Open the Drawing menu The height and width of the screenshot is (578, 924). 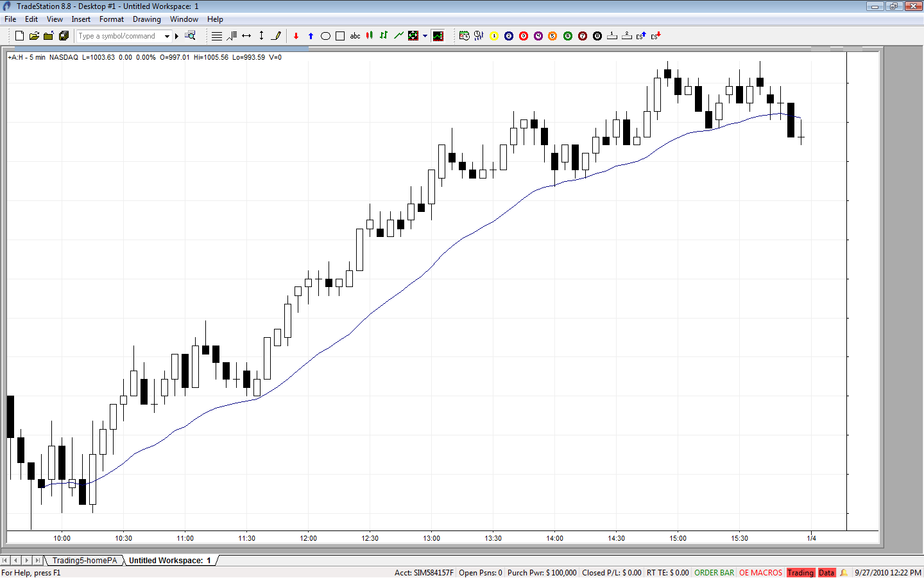tap(147, 19)
